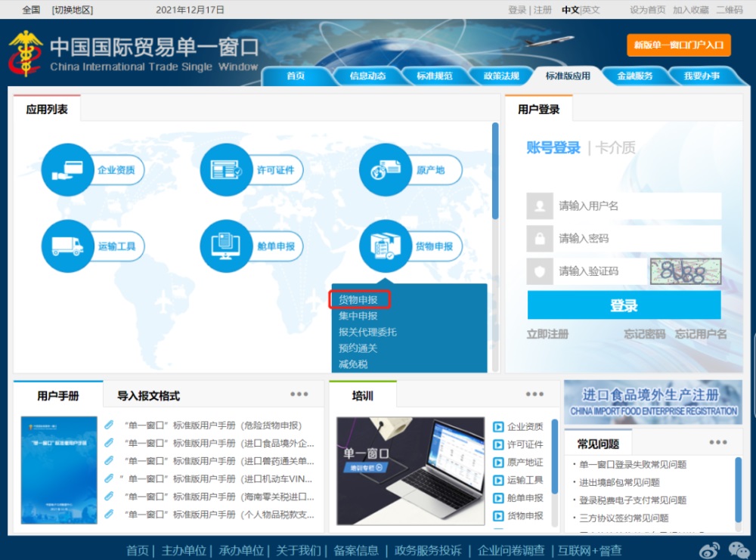Click play icon beside 原产地证 training
The height and width of the screenshot is (560, 756).
pyautogui.click(x=498, y=463)
